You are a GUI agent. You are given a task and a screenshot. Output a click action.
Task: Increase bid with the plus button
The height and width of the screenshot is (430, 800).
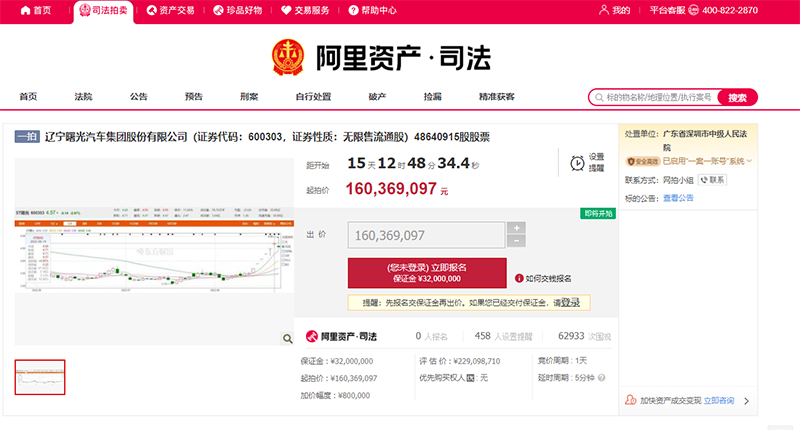pos(516,228)
